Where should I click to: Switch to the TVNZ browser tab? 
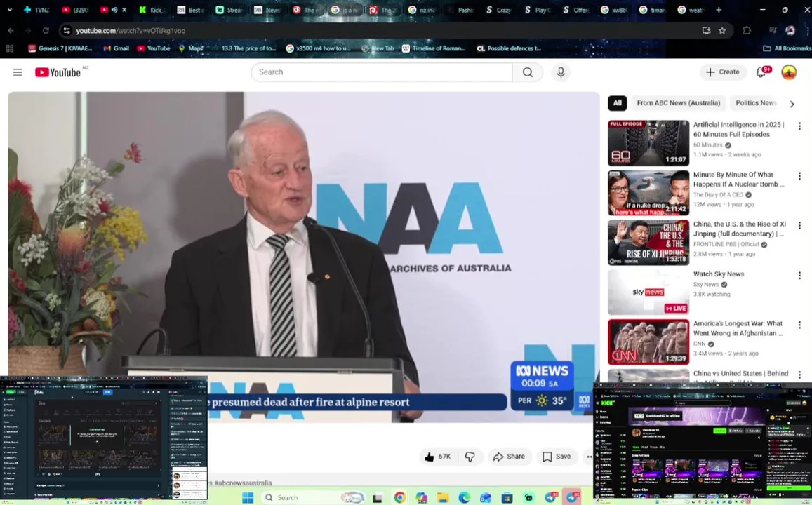(x=36, y=10)
